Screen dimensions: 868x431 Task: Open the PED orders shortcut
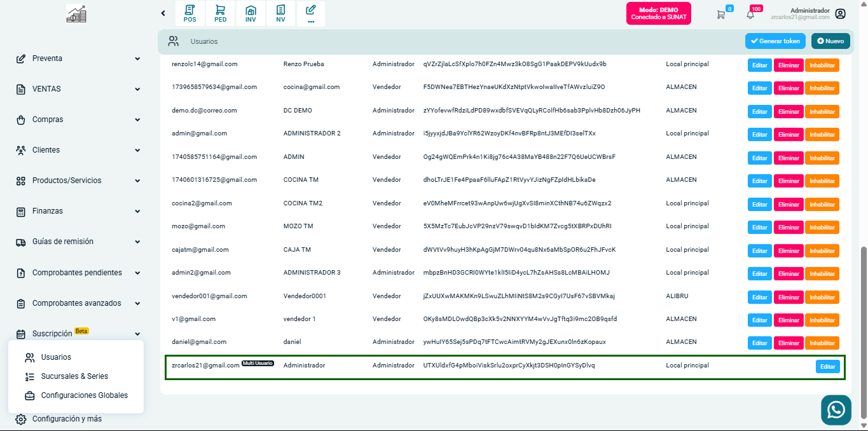[220, 13]
